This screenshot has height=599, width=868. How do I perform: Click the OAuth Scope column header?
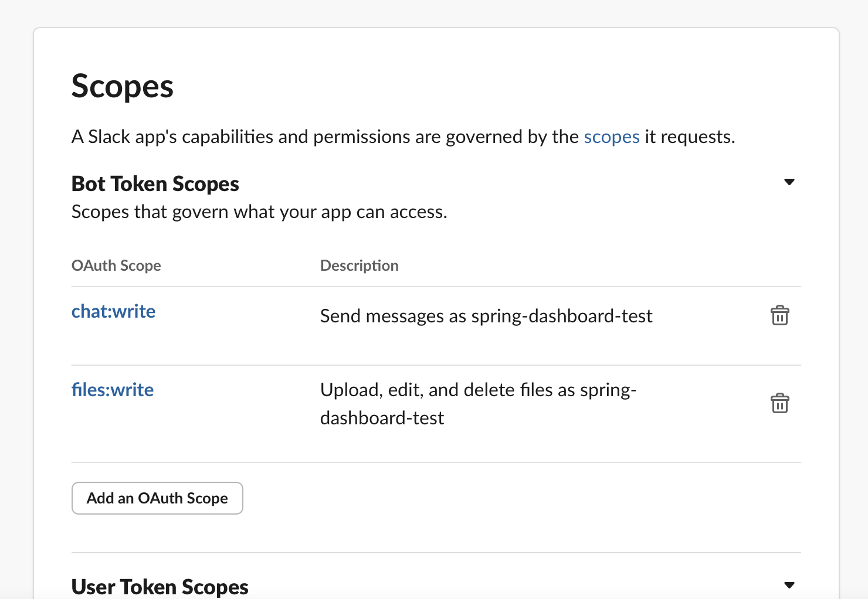pyautogui.click(x=116, y=266)
